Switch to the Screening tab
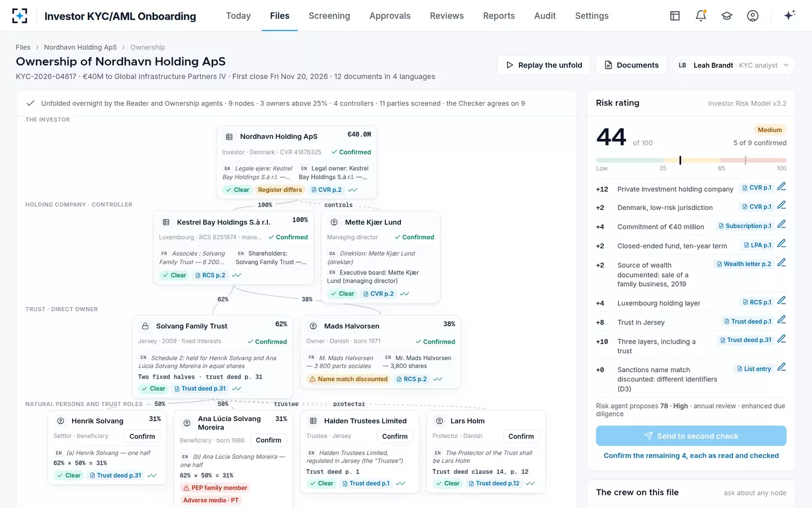812x508 pixels. point(329,16)
